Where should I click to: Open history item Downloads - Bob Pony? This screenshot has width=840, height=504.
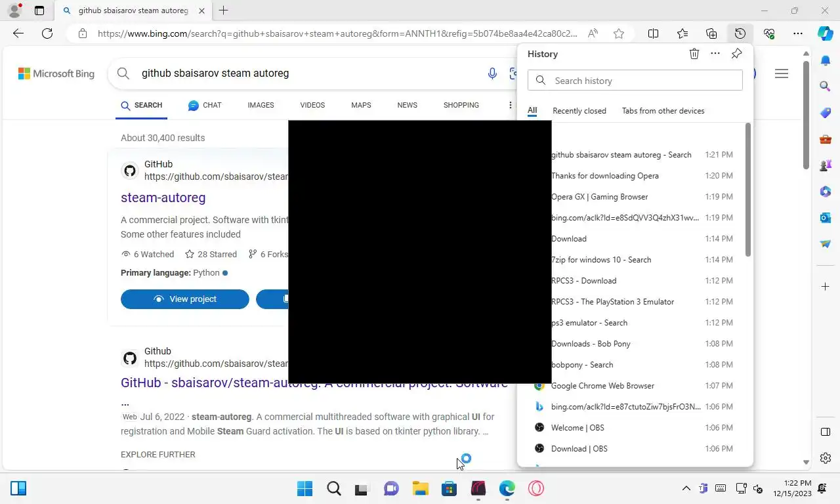click(x=635, y=344)
